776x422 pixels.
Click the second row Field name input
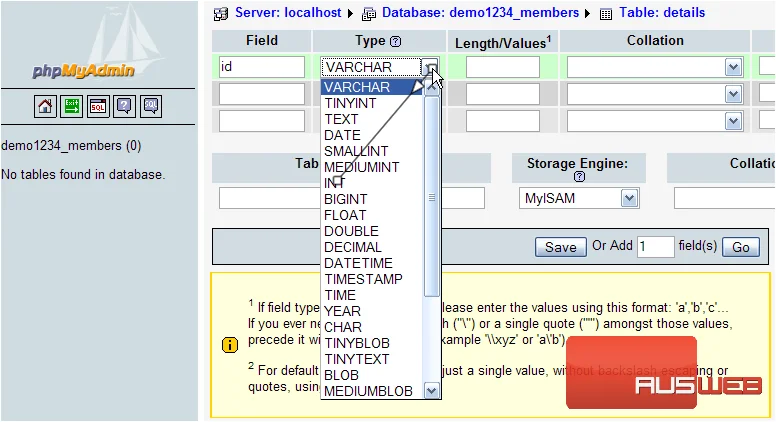point(262,94)
